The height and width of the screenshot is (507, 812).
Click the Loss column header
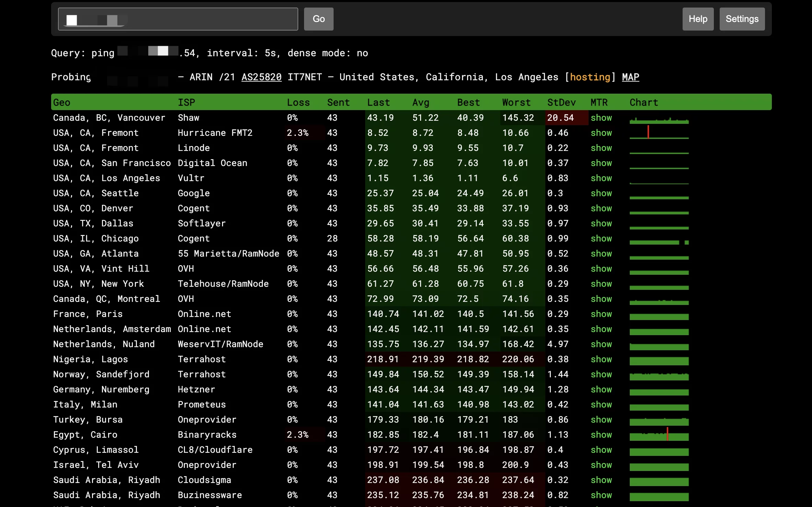[298, 103]
